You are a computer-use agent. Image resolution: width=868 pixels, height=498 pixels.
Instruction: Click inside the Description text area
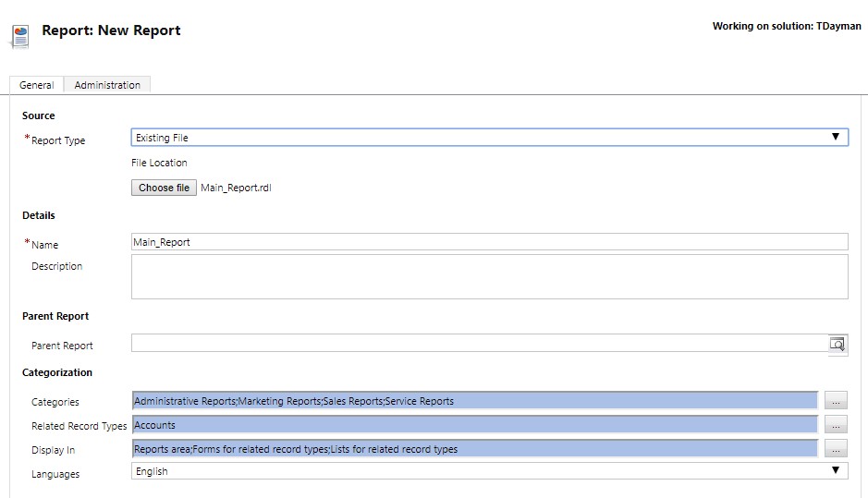(x=489, y=276)
